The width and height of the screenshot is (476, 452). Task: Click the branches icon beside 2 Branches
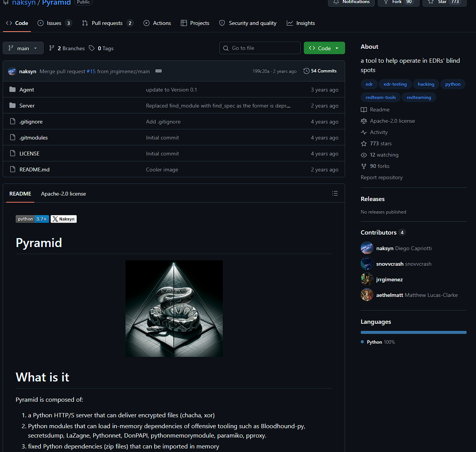51,48
